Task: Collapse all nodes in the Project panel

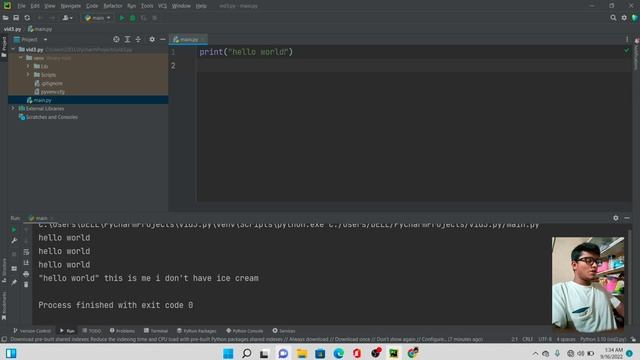Action: click(x=138, y=39)
